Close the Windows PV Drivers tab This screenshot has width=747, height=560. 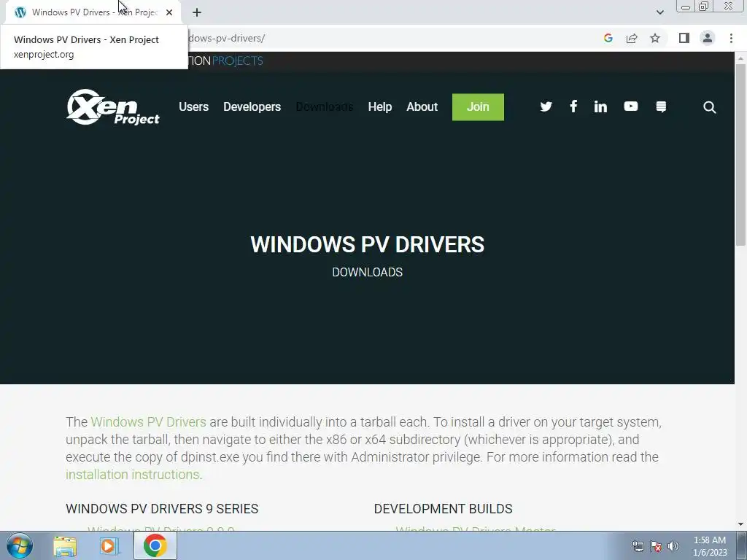tap(169, 12)
